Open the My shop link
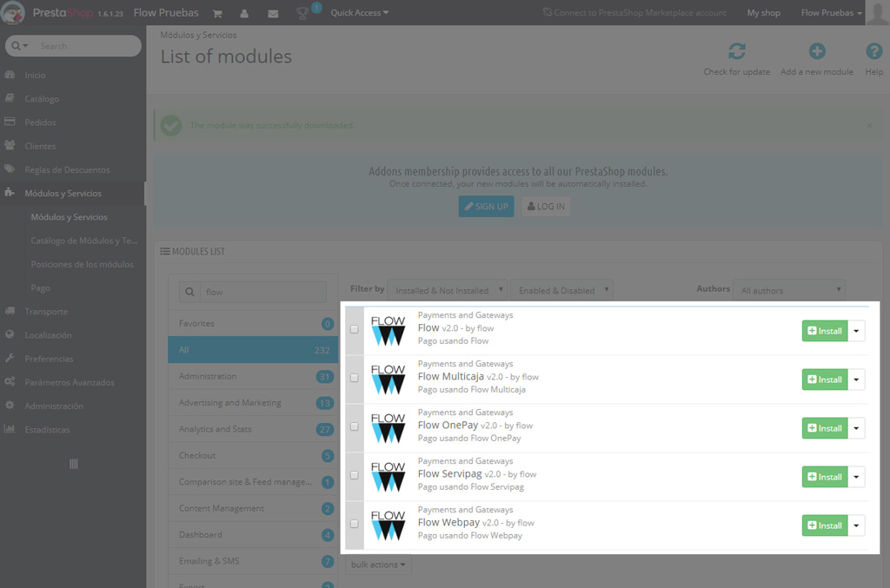The width and height of the screenshot is (890, 588). (x=763, y=12)
